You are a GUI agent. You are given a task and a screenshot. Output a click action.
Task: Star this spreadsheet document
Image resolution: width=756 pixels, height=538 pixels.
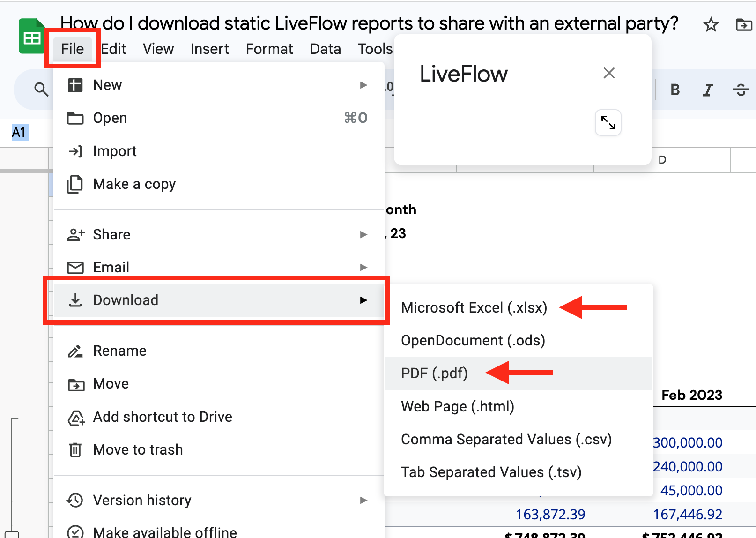711,24
